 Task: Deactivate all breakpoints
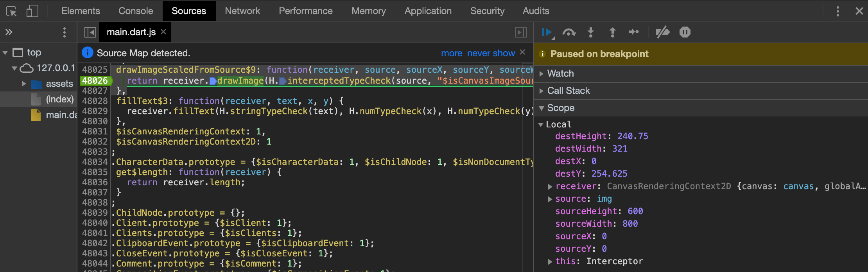(x=663, y=32)
